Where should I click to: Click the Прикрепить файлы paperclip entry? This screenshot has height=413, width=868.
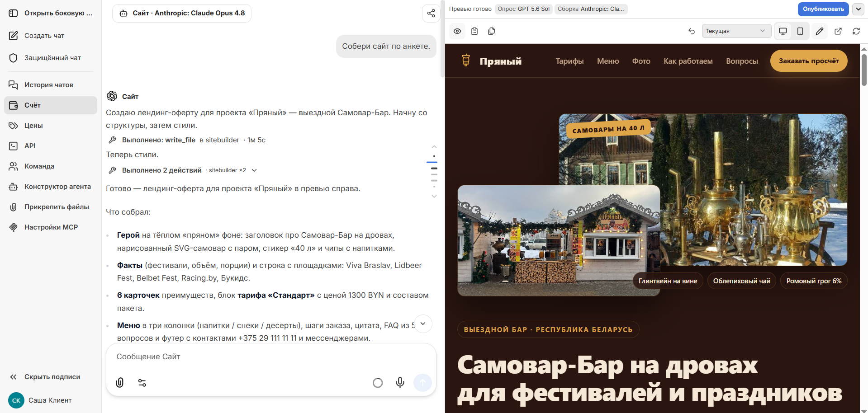click(x=51, y=207)
